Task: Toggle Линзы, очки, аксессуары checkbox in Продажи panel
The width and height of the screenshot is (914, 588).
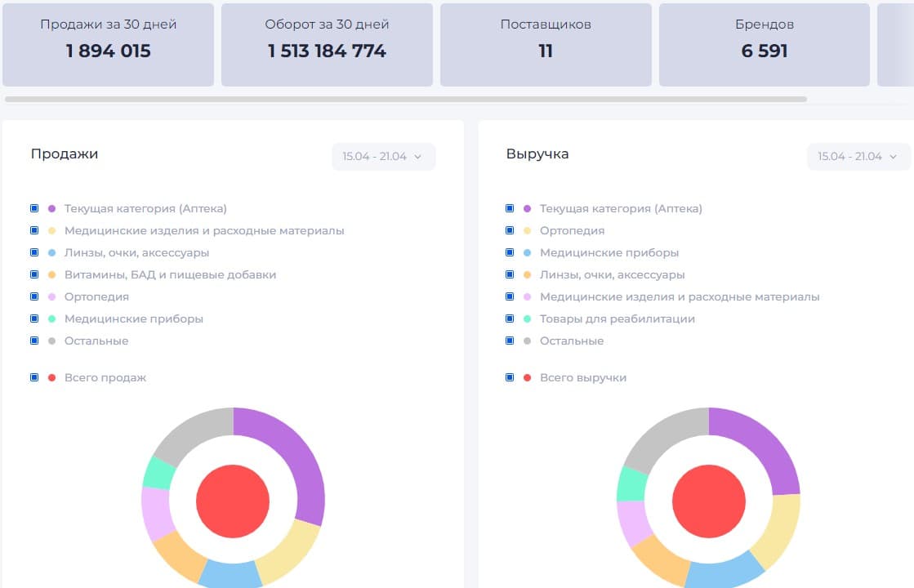Action: tap(34, 252)
